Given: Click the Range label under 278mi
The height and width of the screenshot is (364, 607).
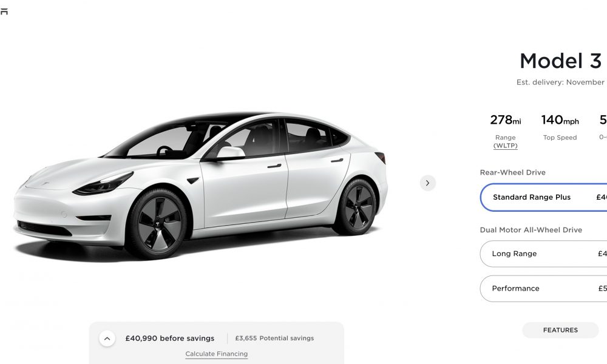Looking at the screenshot, I should click(505, 137).
